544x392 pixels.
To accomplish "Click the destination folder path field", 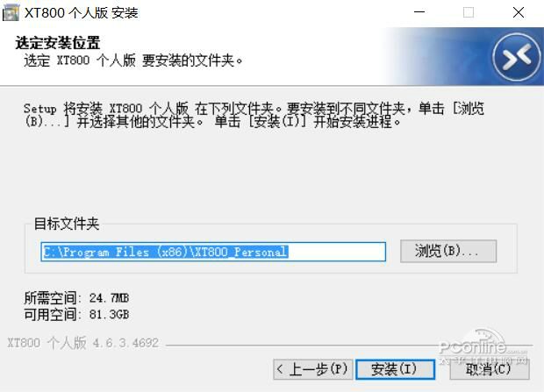I will click(x=213, y=252).
